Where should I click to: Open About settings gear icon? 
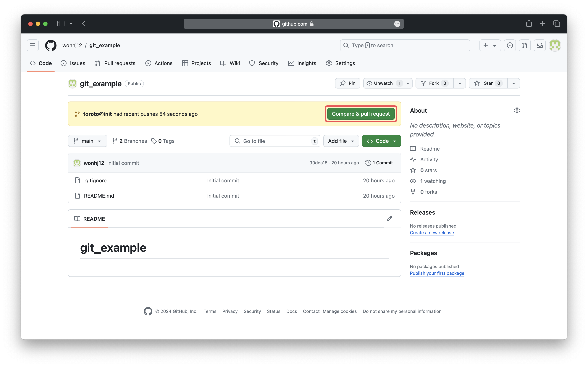tap(517, 110)
